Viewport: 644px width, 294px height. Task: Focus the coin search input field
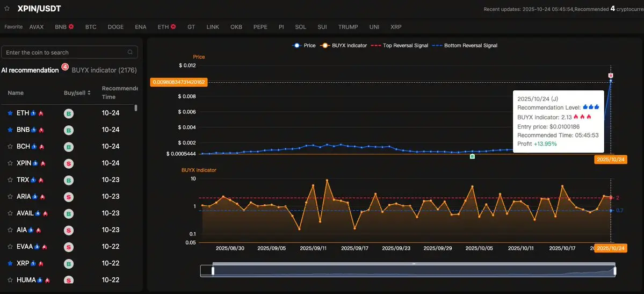pos(64,52)
